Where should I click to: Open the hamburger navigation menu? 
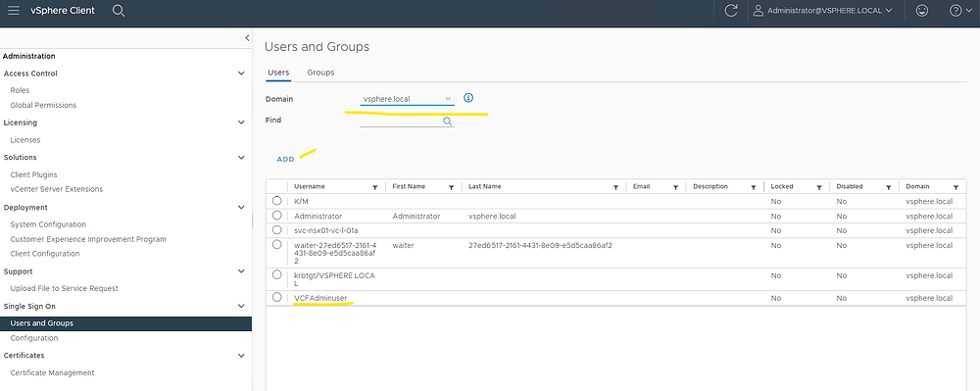tap(13, 11)
